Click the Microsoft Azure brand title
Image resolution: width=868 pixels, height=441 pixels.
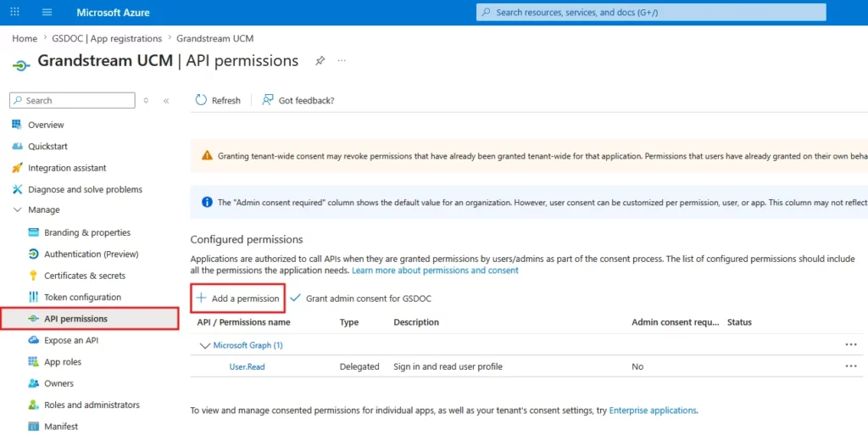pyautogui.click(x=113, y=12)
